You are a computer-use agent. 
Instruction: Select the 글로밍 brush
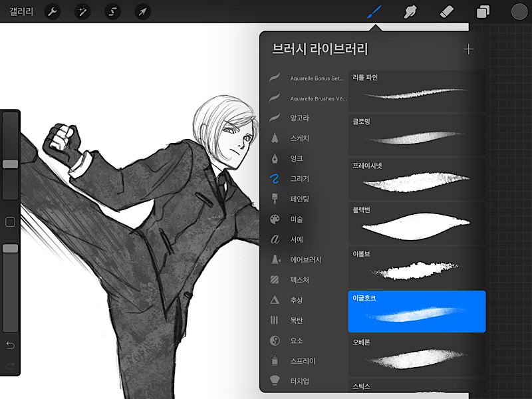pyautogui.click(x=417, y=135)
